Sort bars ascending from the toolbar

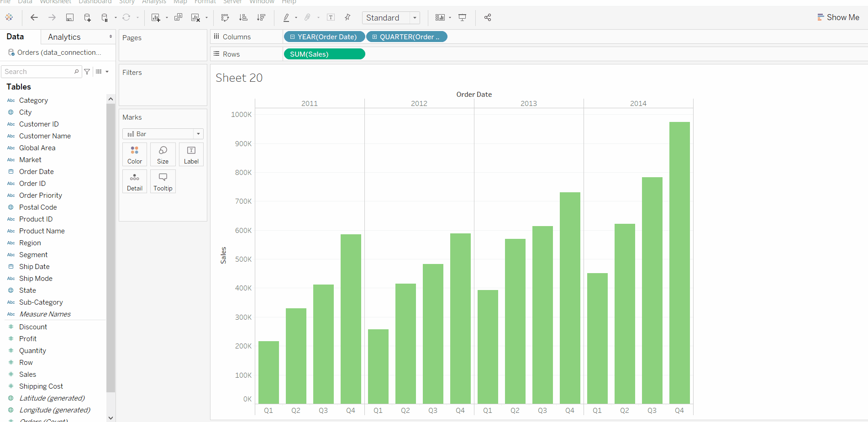pyautogui.click(x=243, y=17)
